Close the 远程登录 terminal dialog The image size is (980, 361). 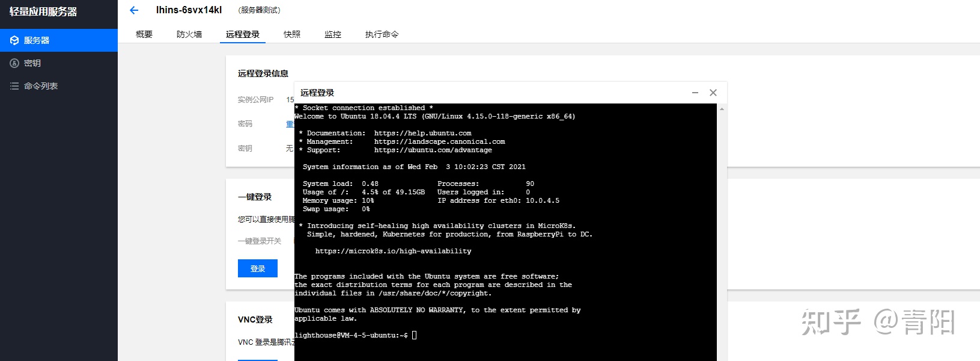click(x=713, y=93)
